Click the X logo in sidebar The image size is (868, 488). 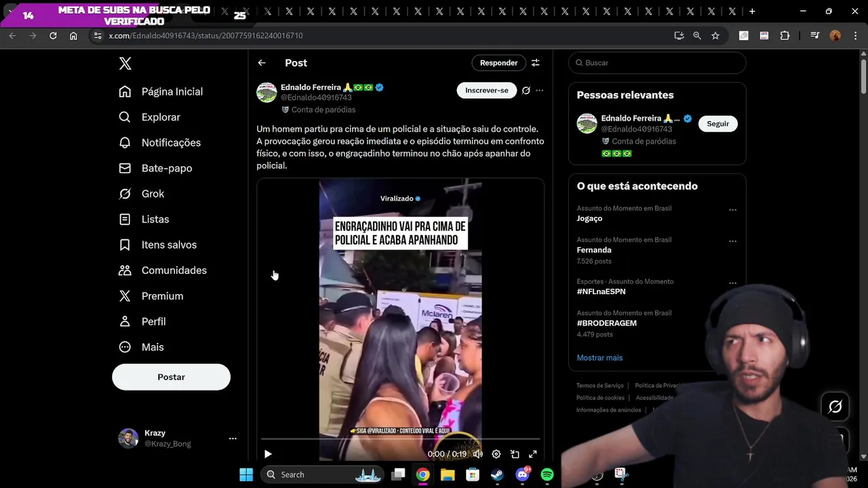coord(125,63)
